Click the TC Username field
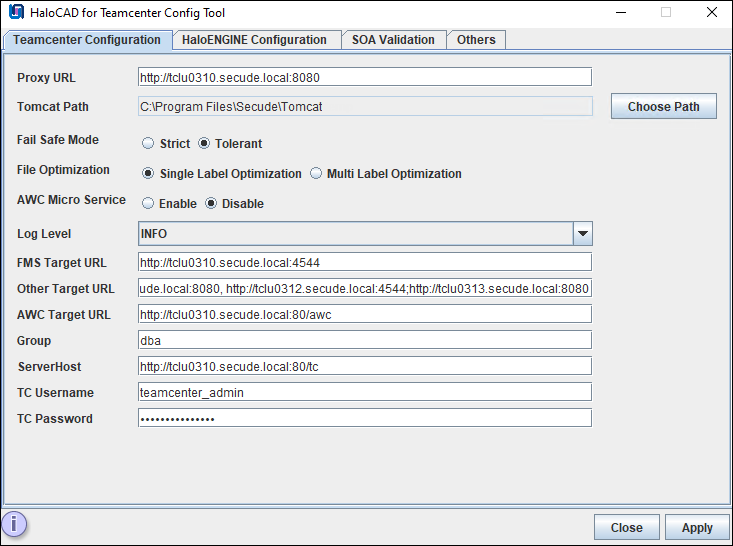 (x=365, y=392)
